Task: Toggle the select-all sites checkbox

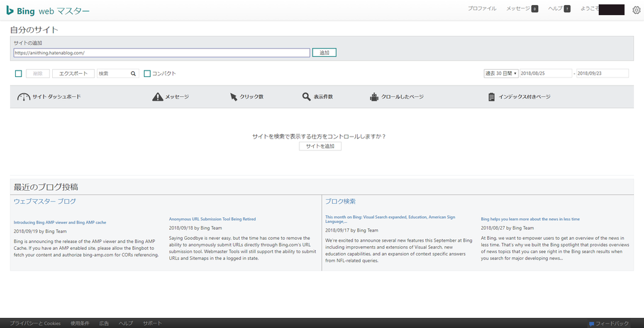Action: click(x=18, y=74)
